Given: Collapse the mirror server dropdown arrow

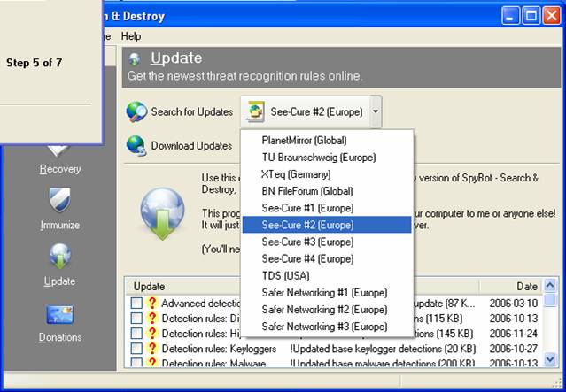Looking at the screenshot, I should pyautogui.click(x=376, y=111).
